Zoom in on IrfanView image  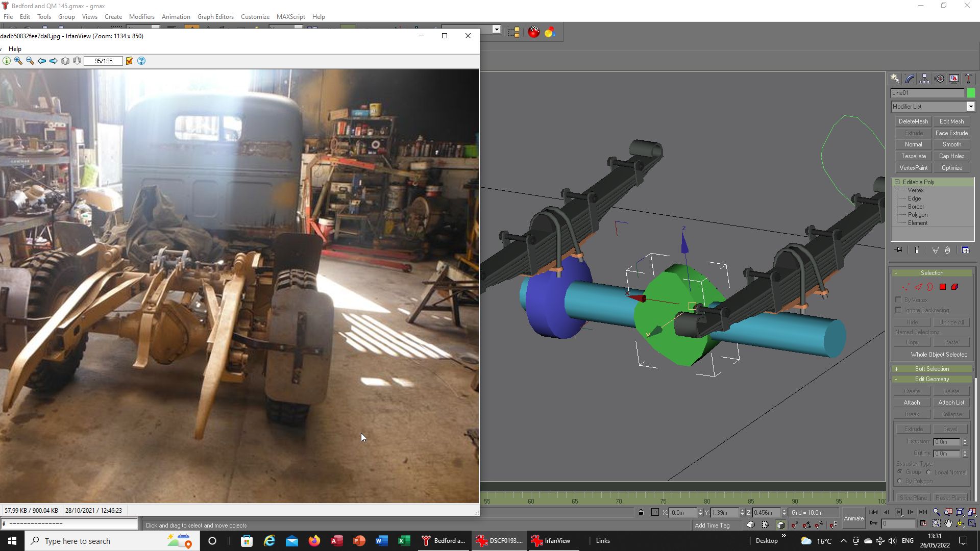click(18, 61)
